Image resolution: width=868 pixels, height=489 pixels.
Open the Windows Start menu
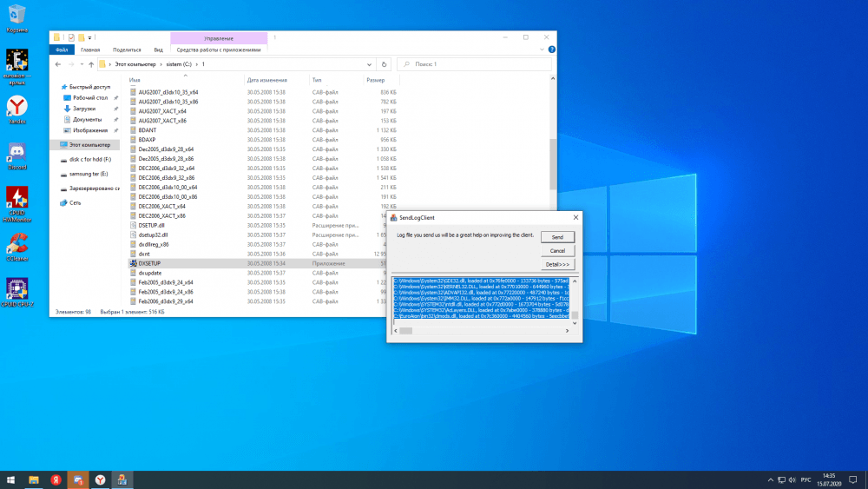click(x=11, y=479)
